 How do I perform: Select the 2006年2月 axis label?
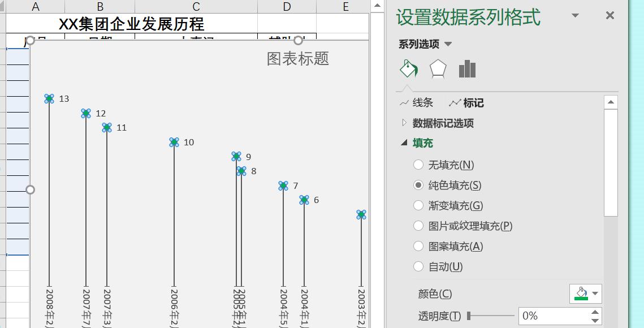pyautogui.click(x=174, y=308)
